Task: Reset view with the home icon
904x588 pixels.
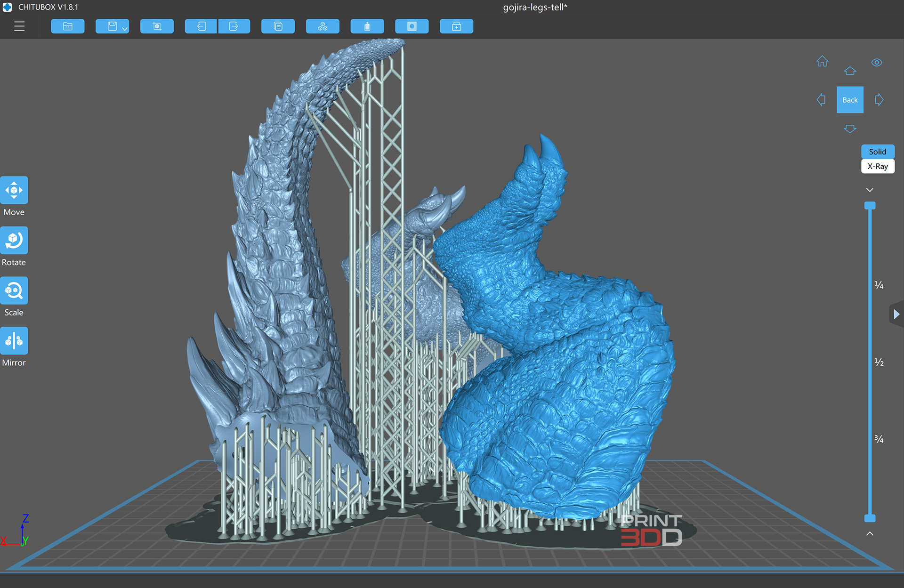Action: (x=822, y=61)
